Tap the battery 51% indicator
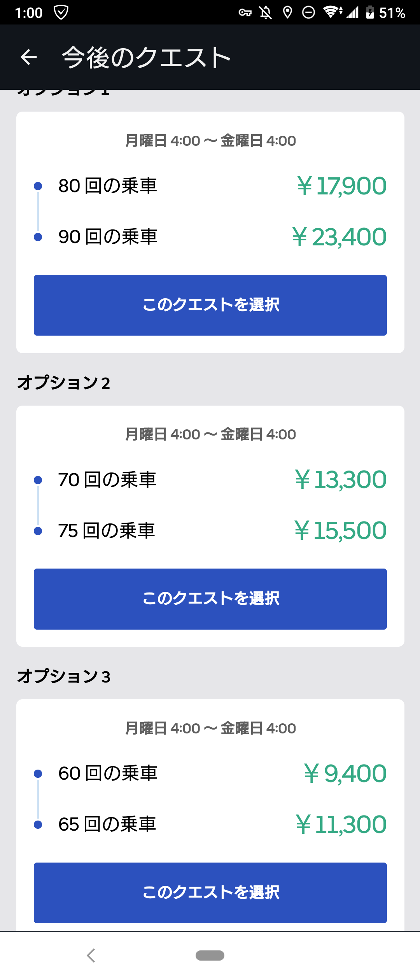Image resolution: width=420 pixels, height=980 pixels. (385, 13)
